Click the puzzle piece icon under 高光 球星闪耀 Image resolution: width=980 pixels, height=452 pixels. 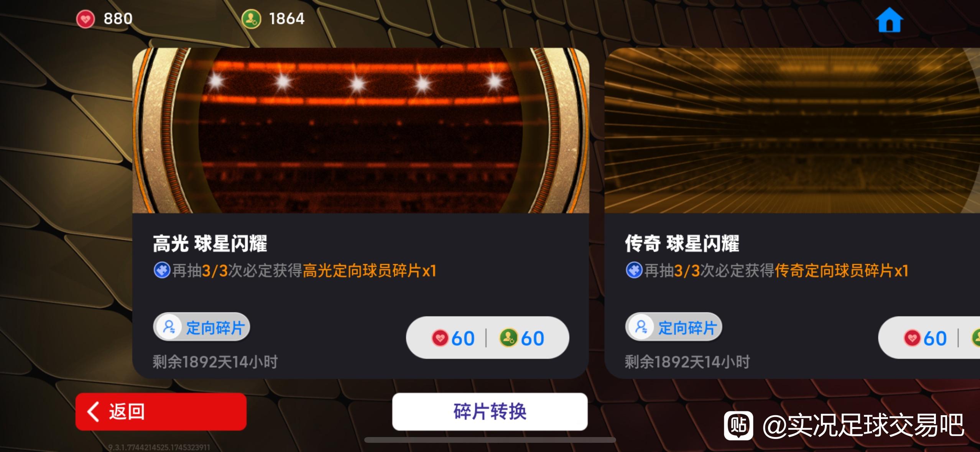[162, 270]
